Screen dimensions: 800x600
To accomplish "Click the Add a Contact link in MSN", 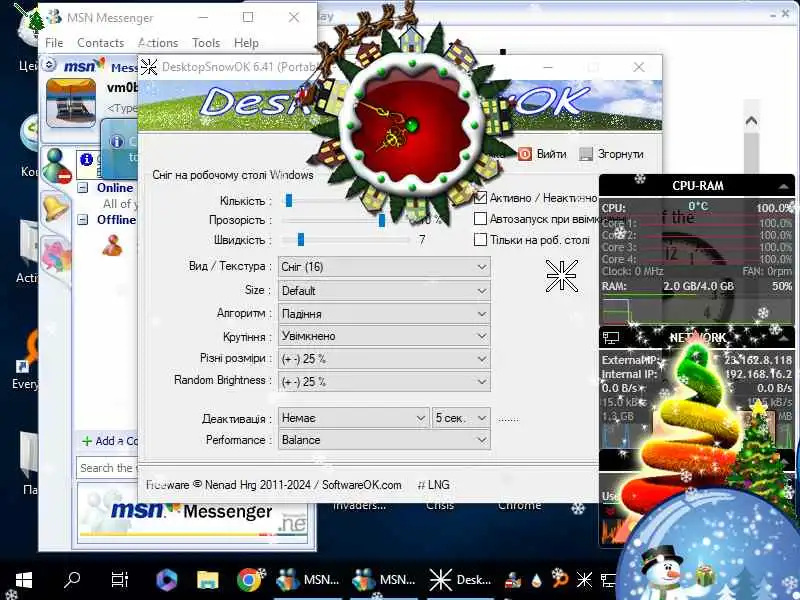I will (x=110, y=441).
